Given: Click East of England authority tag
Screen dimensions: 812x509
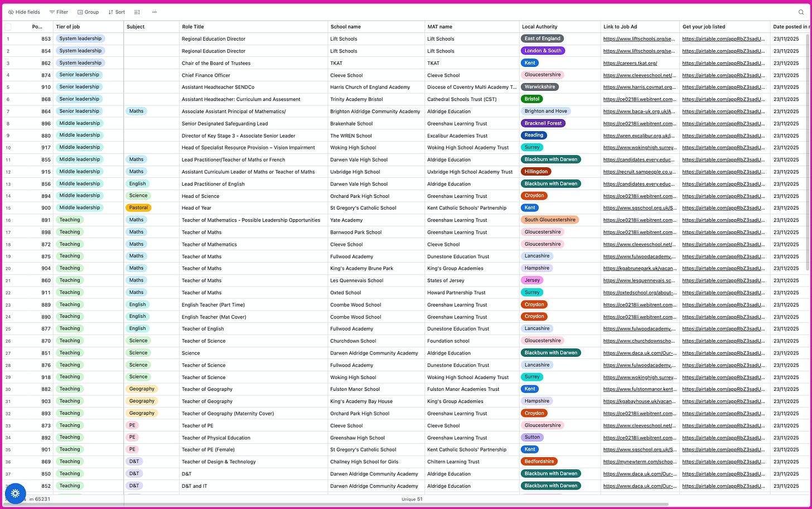Looking at the screenshot, I should [x=542, y=38].
